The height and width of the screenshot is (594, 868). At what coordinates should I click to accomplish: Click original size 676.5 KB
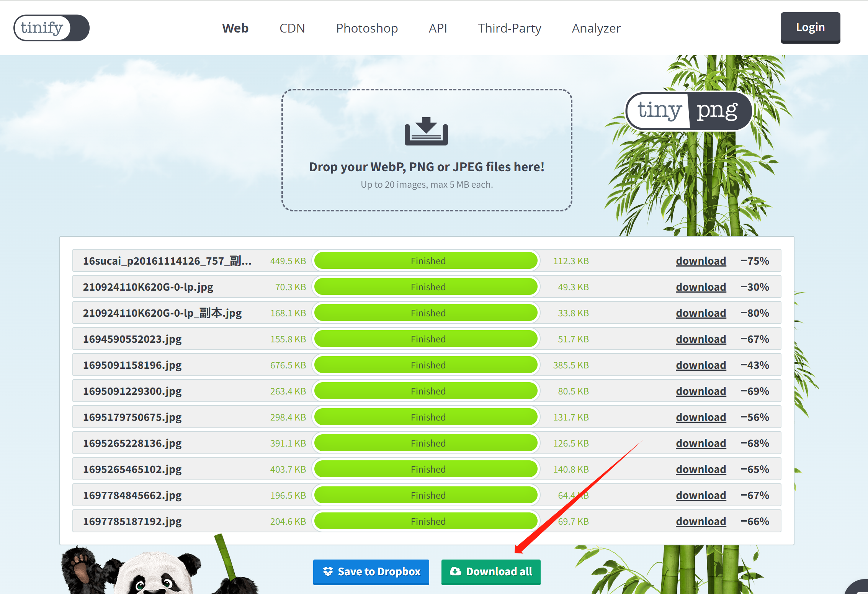pyautogui.click(x=288, y=365)
